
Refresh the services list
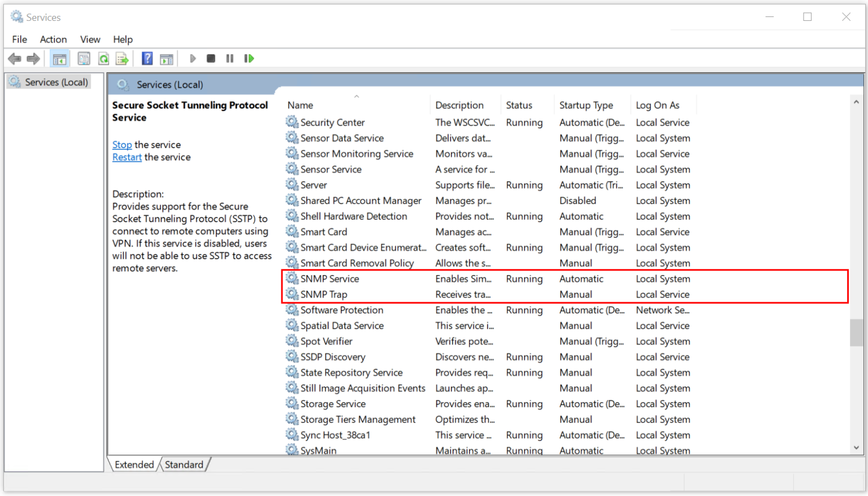(103, 58)
